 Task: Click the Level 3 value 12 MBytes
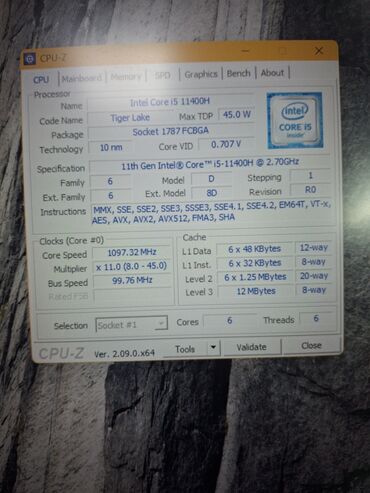click(x=256, y=291)
